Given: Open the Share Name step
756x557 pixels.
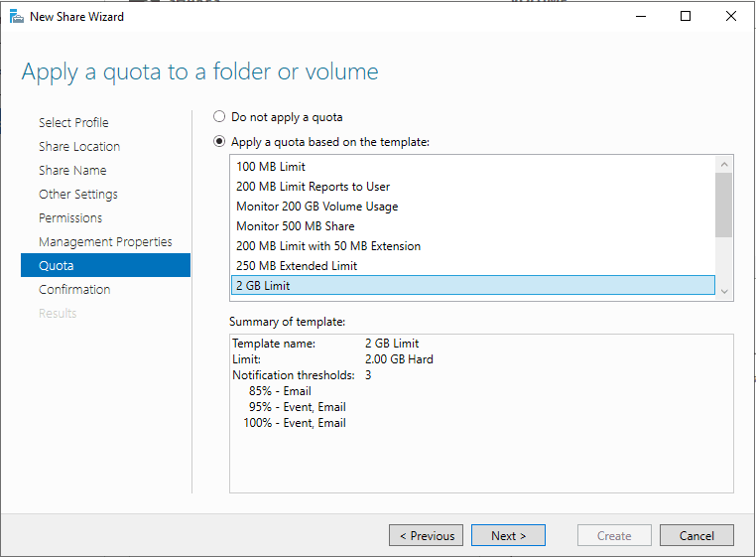Looking at the screenshot, I should point(72,171).
